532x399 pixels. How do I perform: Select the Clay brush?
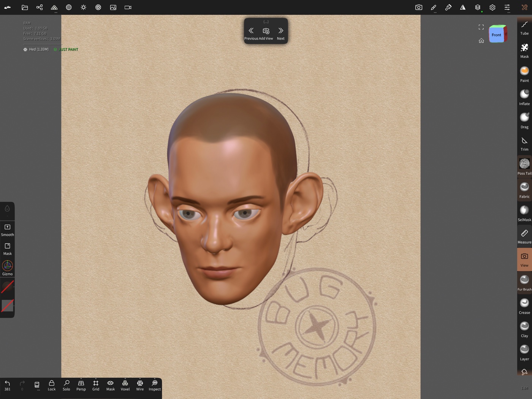[524, 329]
